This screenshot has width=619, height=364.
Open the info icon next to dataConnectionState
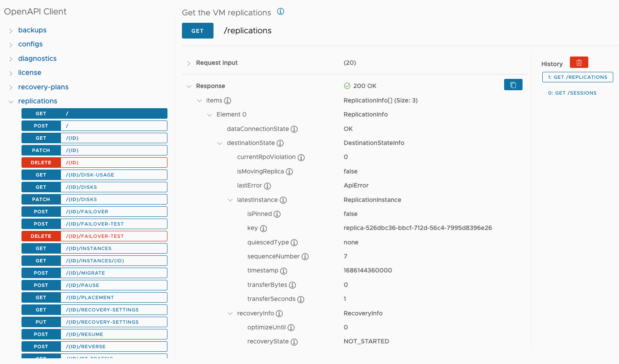295,129
